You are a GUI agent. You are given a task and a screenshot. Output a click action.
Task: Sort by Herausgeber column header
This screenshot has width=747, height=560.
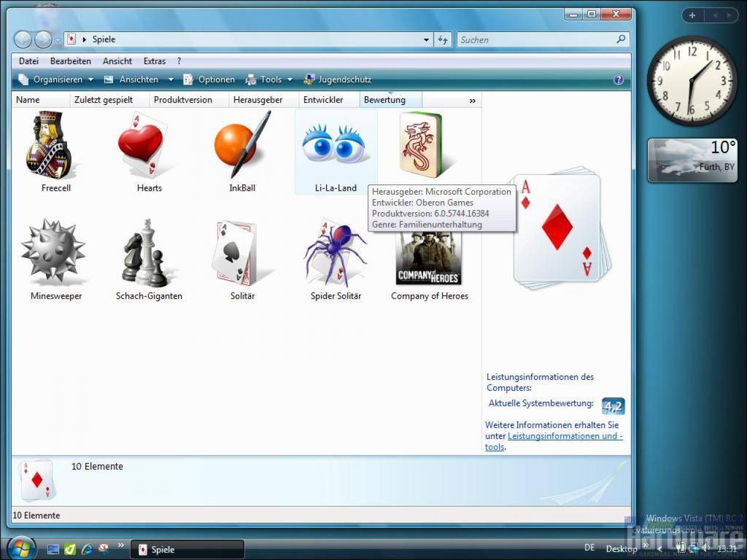tap(264, 100)
